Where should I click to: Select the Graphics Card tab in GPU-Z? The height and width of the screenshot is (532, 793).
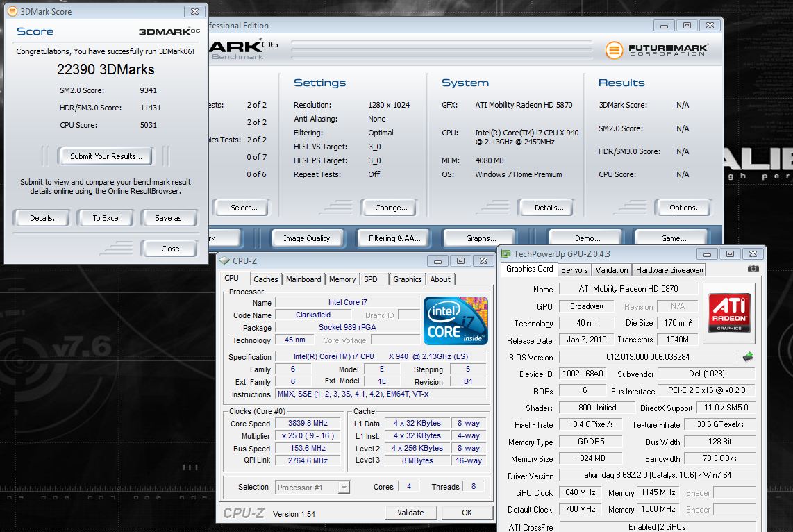530,269
